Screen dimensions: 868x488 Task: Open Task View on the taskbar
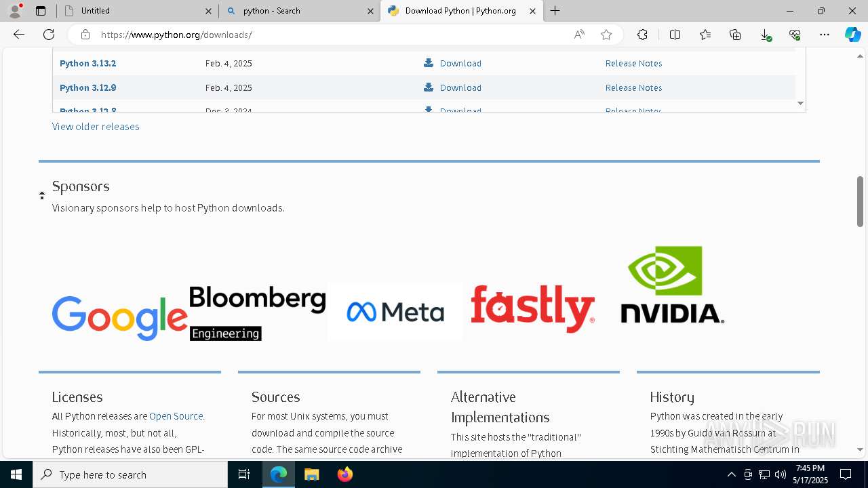point(244,474)
